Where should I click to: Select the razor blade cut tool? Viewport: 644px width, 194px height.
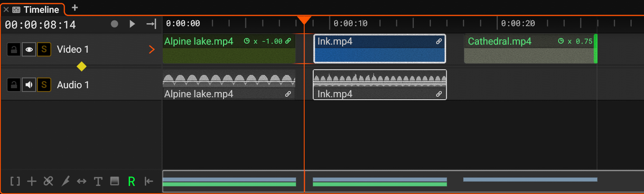coord(65,181)
